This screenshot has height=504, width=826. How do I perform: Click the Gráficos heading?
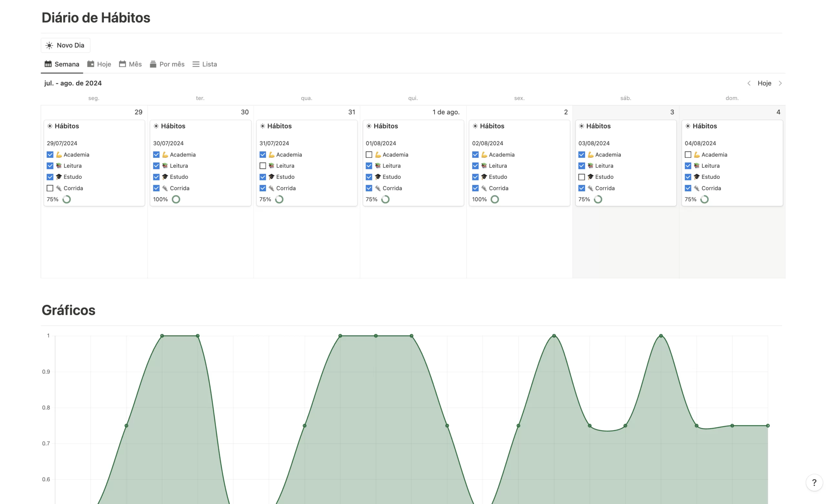(68, 310)
